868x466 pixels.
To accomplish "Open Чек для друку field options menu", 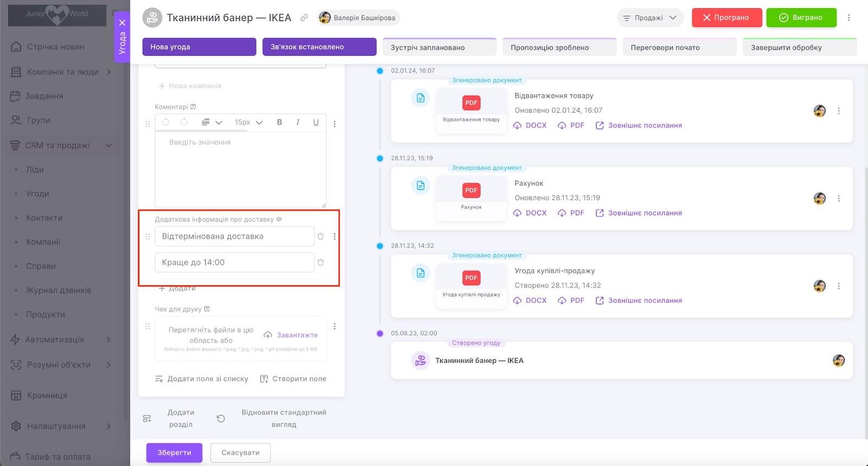I will point(335,326).
